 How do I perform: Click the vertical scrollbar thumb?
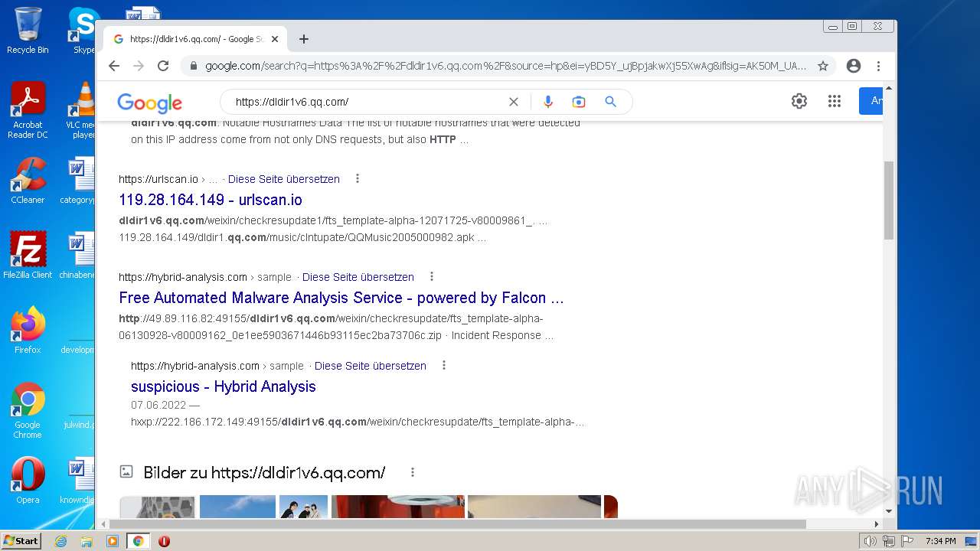(889, 201)
